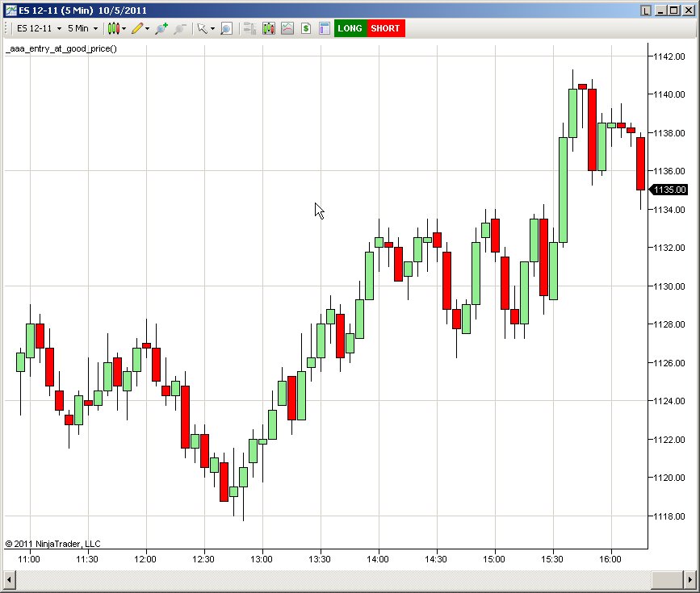
Task: Click the _aaa_entry_at_good_price() label
Action: pos(61,48)
